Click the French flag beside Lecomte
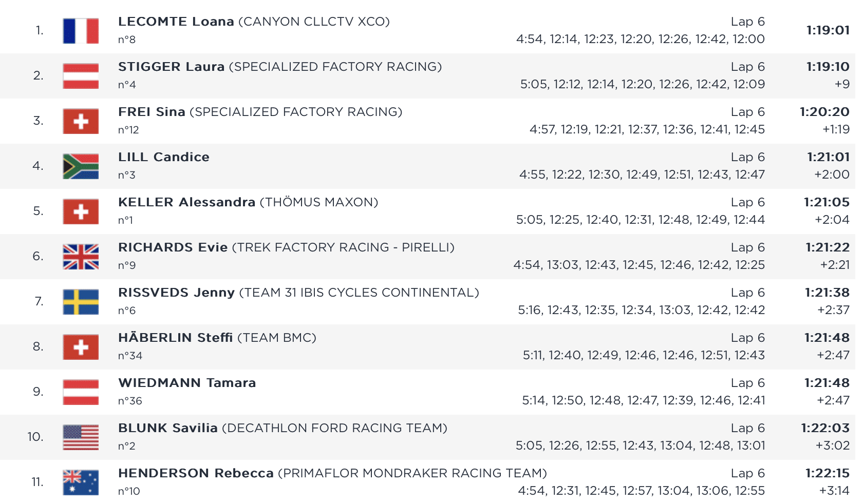 (x=81, y=31)
